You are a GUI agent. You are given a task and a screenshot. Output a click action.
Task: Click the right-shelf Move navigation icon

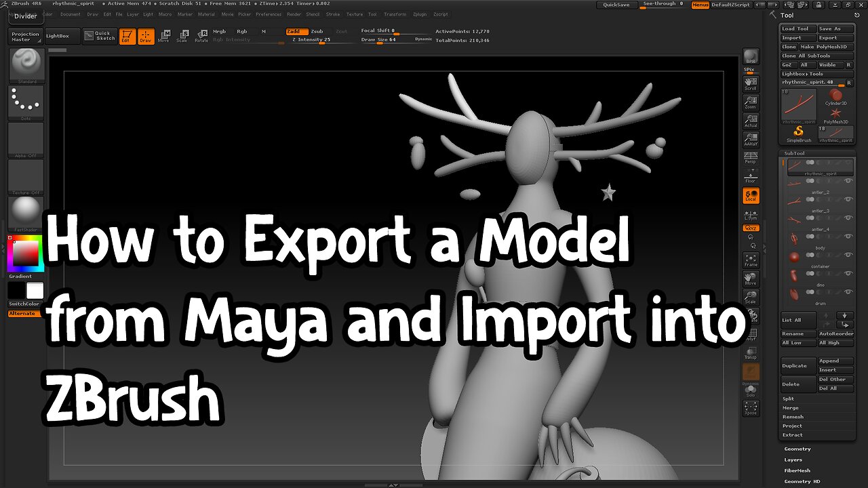[x=751, y=279]
